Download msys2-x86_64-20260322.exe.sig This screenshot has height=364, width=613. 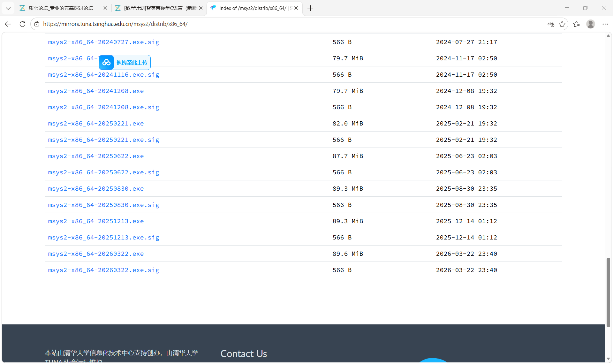pyautogui.click(x=104, y=270)
